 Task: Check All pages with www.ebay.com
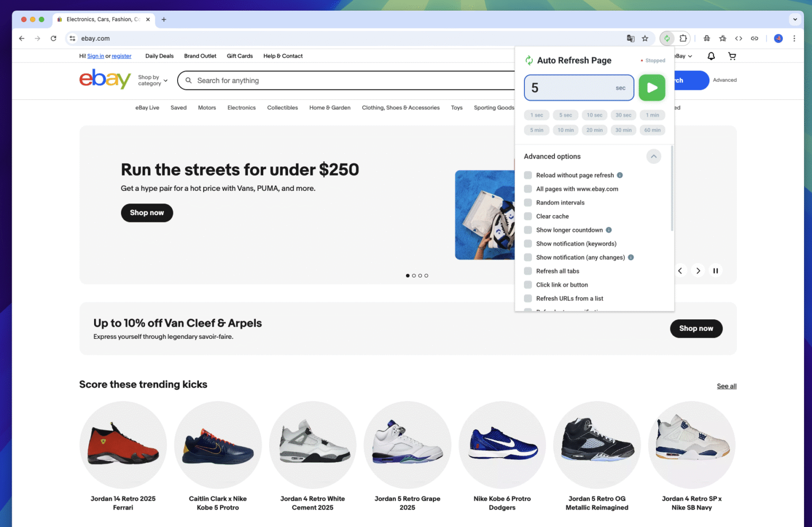tap(528, 189)
